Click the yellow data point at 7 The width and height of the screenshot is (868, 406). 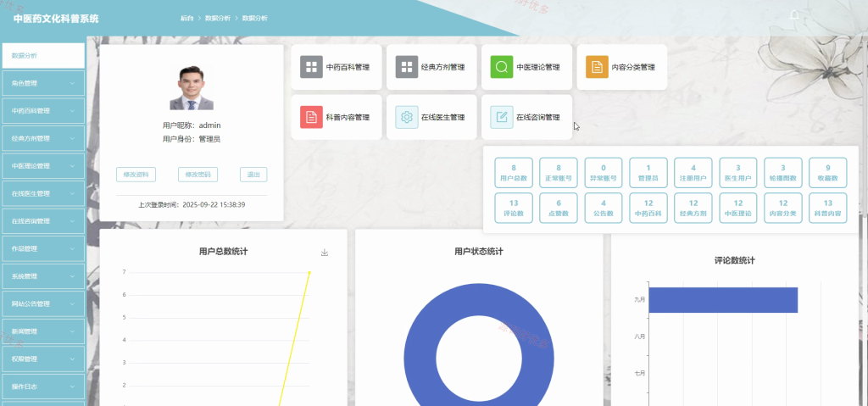point(309,272)
